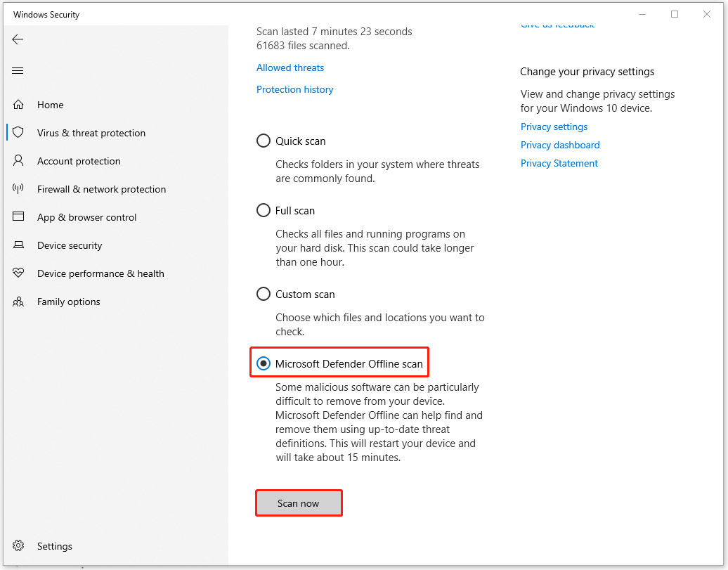Click the Virus & threat protection shield icon
The height and width of the screenshot is (570, 728).
18,133
